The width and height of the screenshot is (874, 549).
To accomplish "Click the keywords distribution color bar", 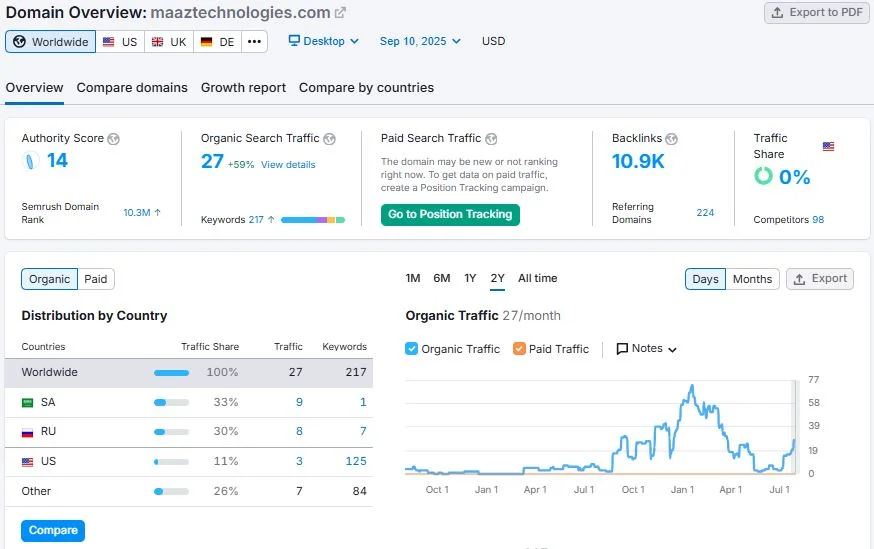I will tap(313, 220).
